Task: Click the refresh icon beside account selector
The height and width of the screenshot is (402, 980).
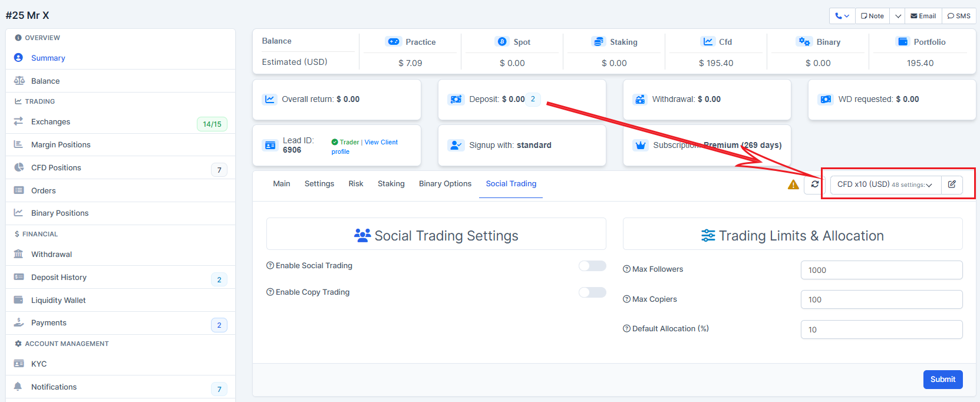Action: [x=814, y=184]
